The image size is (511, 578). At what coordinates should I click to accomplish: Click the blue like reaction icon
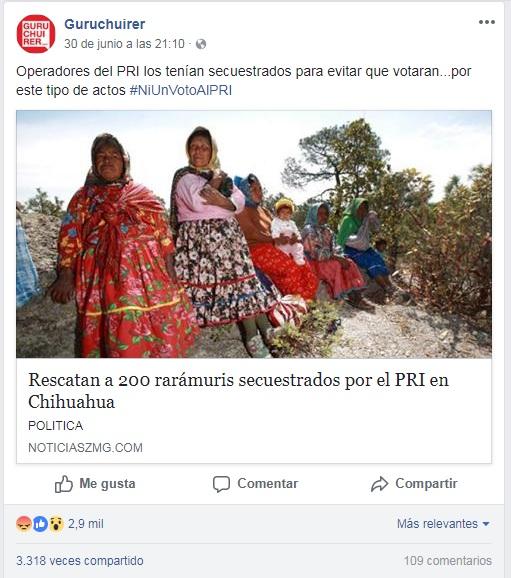[x=40, y=524]
